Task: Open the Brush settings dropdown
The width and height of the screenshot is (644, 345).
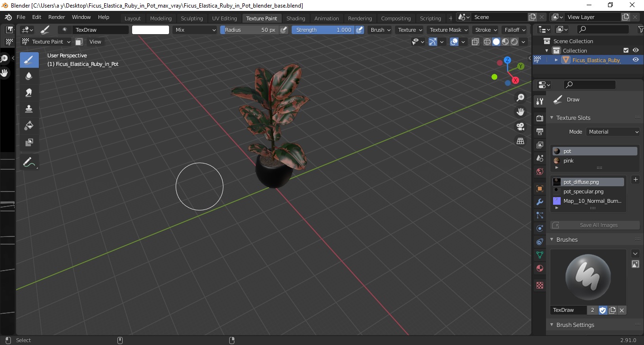Action: [x=380, y=30]
